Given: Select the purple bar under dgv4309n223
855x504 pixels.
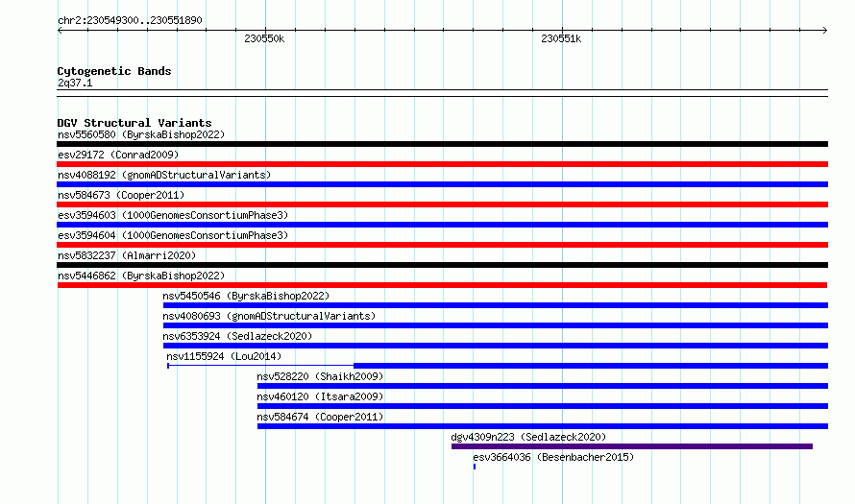Looking at the screenshot, I should (632, 446).
